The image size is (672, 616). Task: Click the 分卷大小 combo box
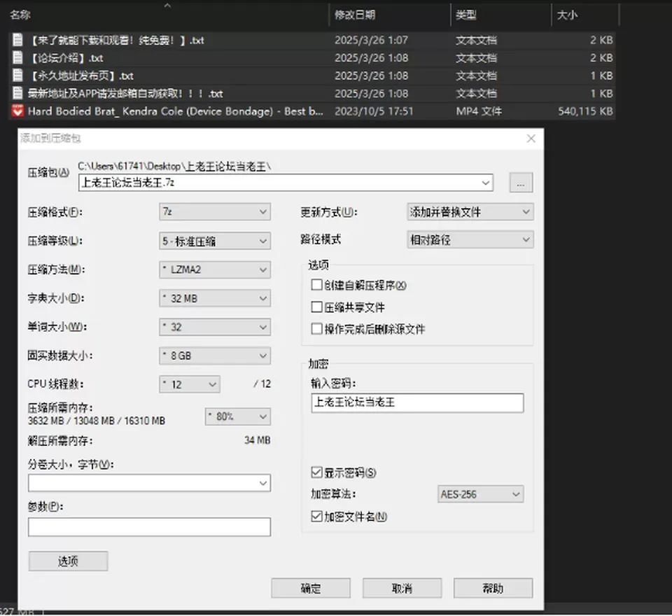(149, 483)
